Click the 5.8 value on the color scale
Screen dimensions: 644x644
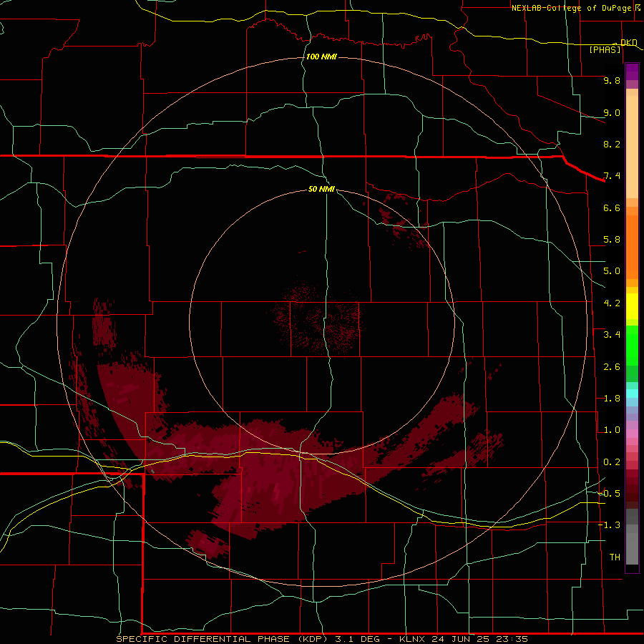pos(612,240)
